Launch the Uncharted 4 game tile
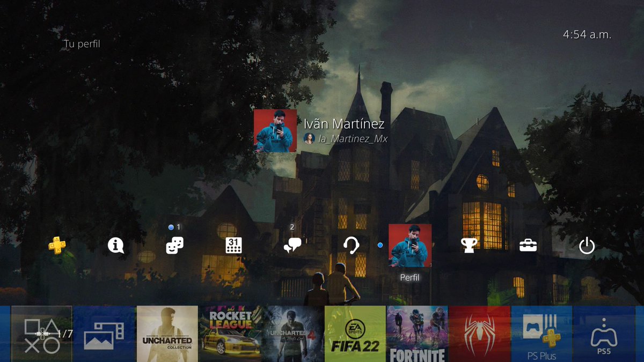 coord(292,334)
